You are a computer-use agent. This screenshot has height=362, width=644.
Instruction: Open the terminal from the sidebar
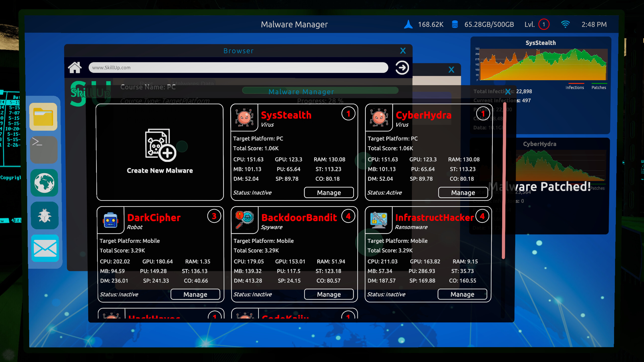click(x=44, y=150)
